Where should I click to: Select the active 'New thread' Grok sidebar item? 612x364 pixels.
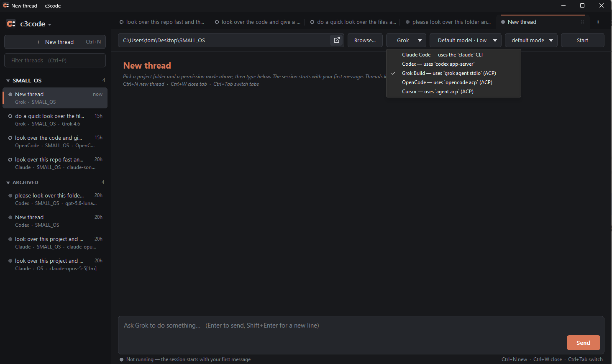55,98
